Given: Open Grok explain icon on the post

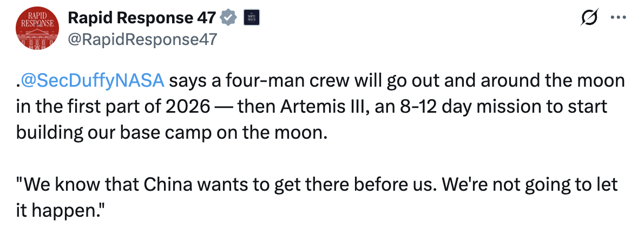Looking at the screenshot, I should [587, 19].
